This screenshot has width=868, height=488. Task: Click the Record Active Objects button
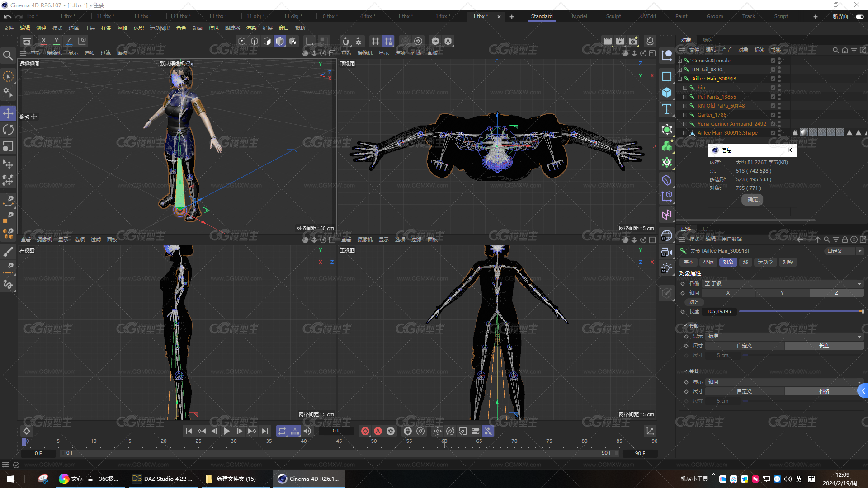(365, 431)
